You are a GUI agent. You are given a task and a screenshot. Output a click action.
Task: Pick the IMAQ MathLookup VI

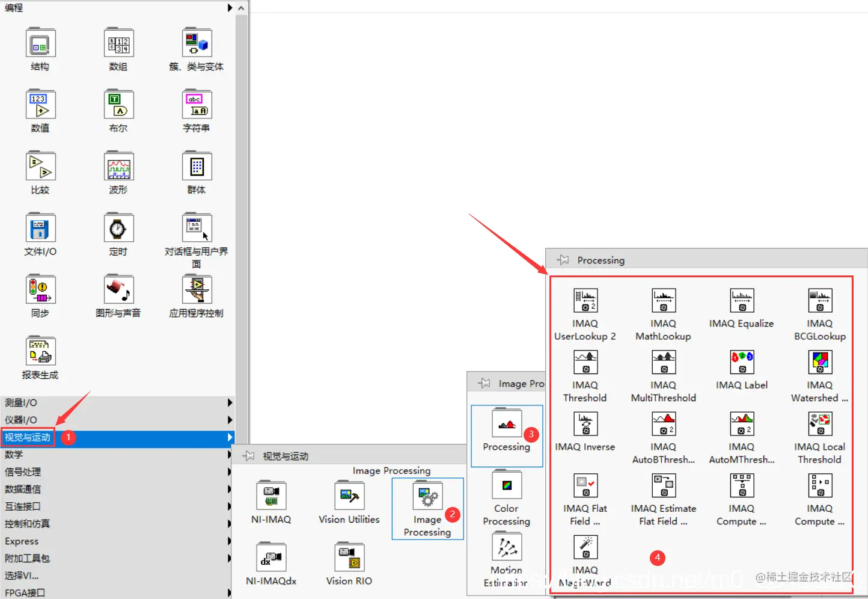pos(664,301)
